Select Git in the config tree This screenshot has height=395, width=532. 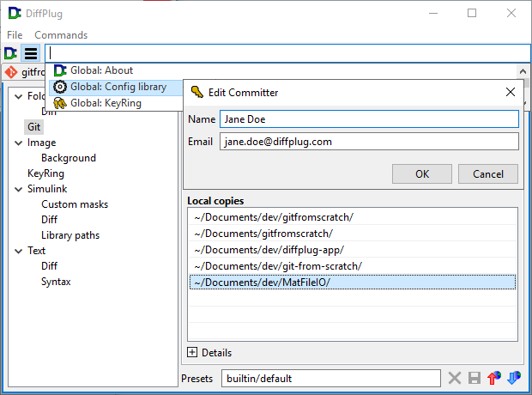pyautogui.click(x=34, y=127)
